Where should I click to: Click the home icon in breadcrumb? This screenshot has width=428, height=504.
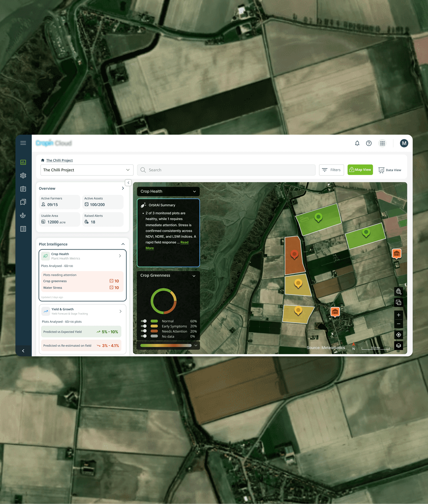43,160
